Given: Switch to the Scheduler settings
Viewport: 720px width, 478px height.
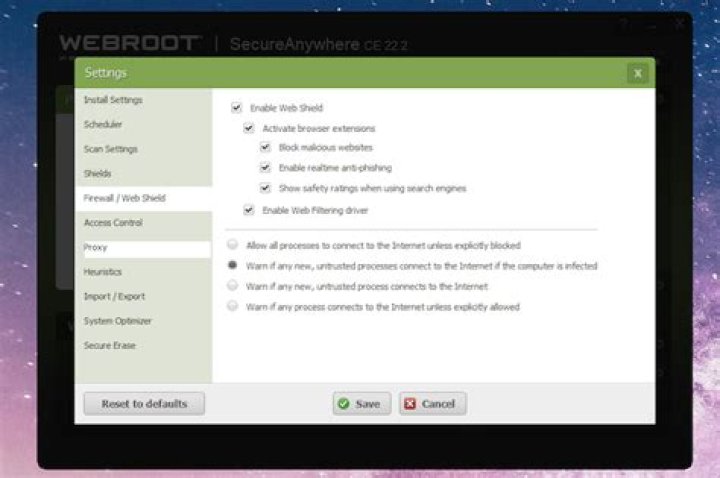Looking at the screenshot, I should 103,125.
